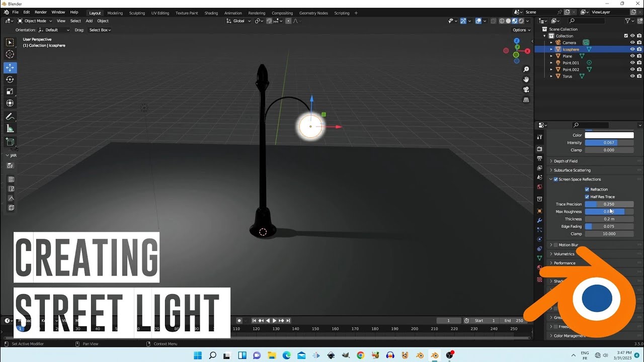Select rendered viewport shading mode
The width and height of the screenshot is (644, 362).
(x=521, y=21)
